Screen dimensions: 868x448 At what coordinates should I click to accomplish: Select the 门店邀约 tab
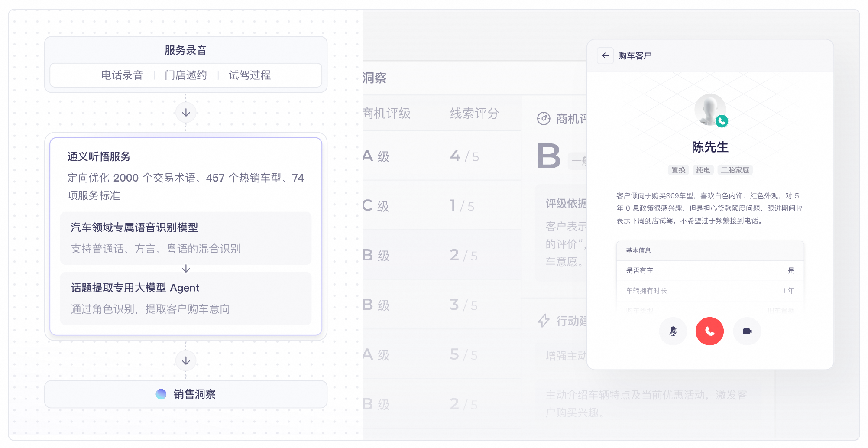[186, 75]
